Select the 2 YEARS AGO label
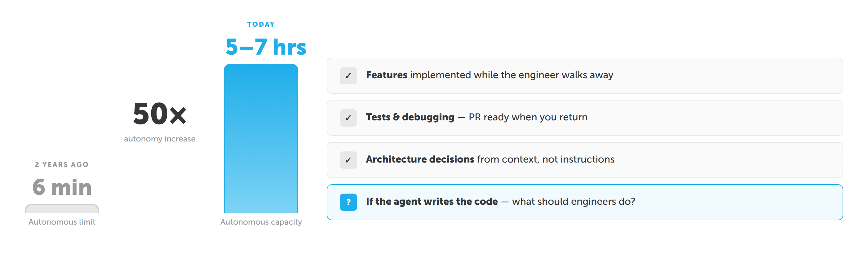 (62, 164)
